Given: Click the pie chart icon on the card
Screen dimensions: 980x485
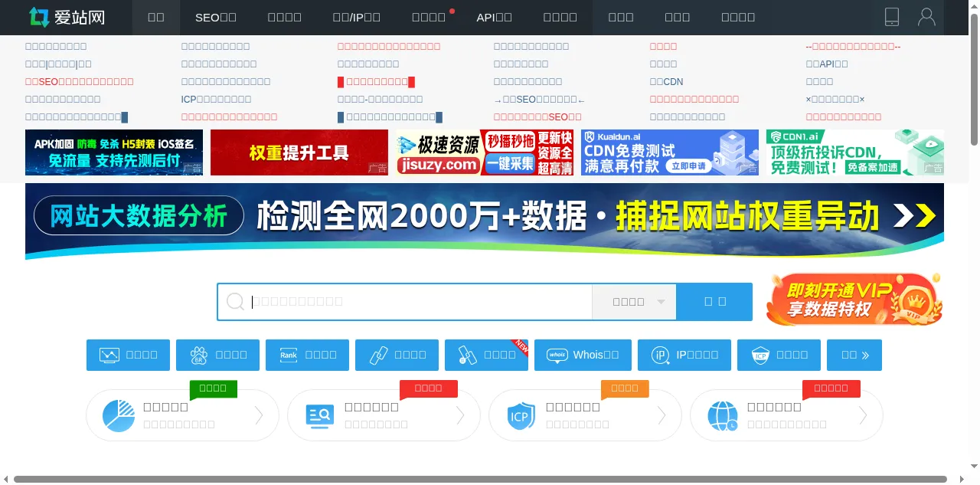Looking at the screenshot, I should 119,416.
